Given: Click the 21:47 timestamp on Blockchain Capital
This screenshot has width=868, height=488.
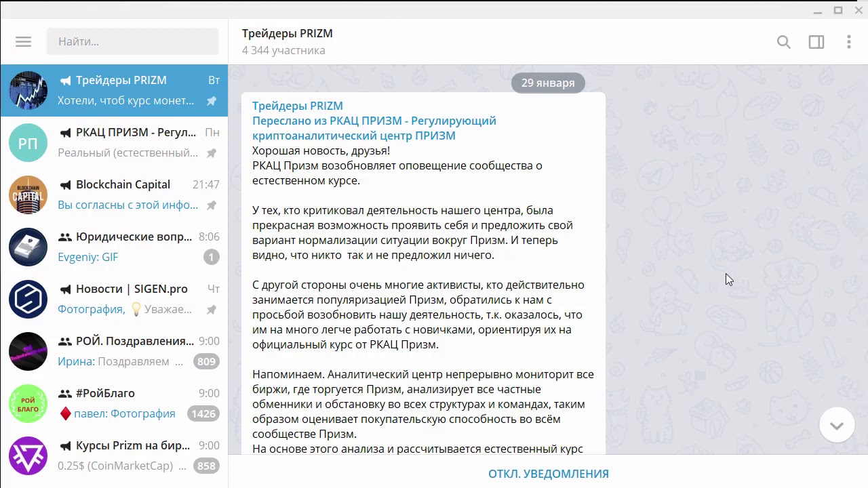Looking at the screenshot, I should click(206, 184).
